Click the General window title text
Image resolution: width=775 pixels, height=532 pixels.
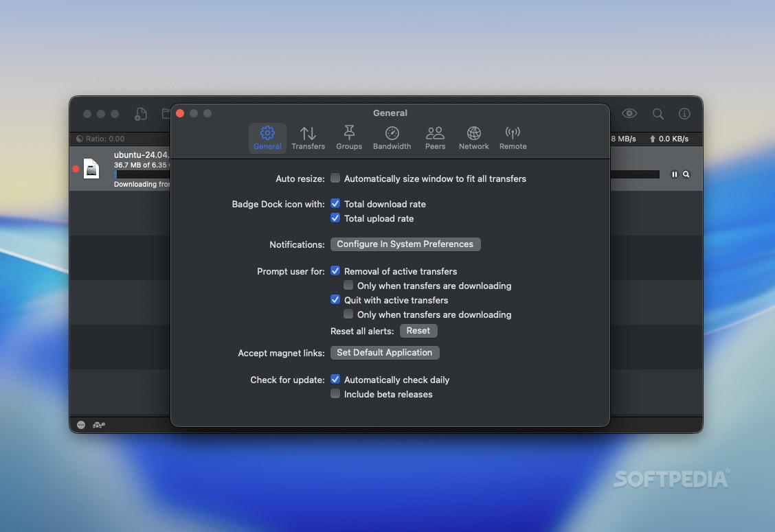click(x=390, y=113)
